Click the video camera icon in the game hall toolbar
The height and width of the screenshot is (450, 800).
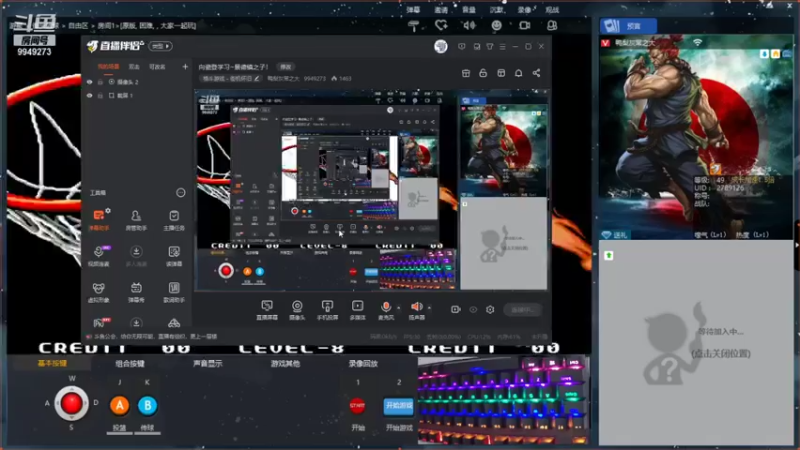pos(524,25)
